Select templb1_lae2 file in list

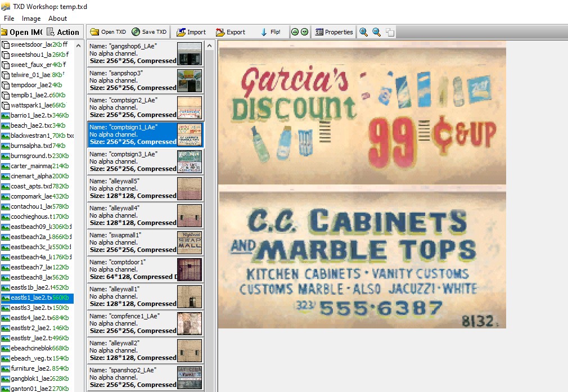37,95
